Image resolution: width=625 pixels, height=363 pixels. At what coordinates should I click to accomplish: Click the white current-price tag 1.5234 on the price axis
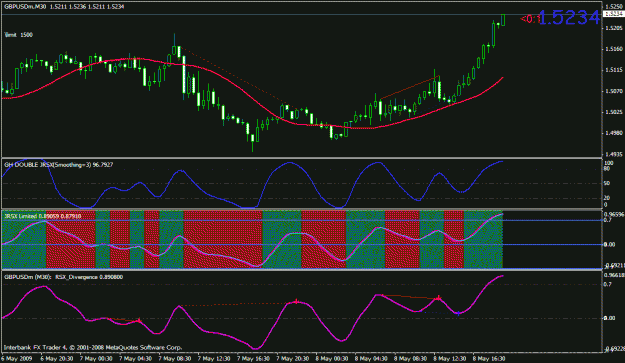[613, 14]
